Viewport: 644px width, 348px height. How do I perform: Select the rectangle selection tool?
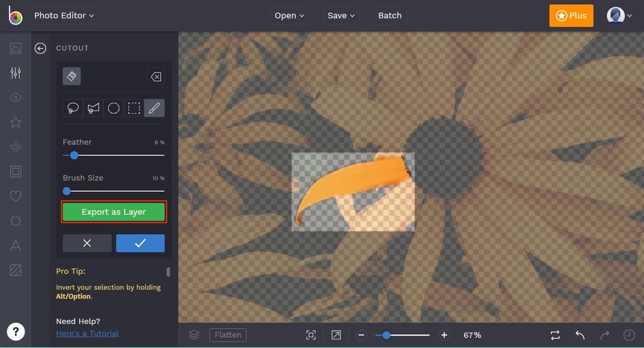(134, 108)
